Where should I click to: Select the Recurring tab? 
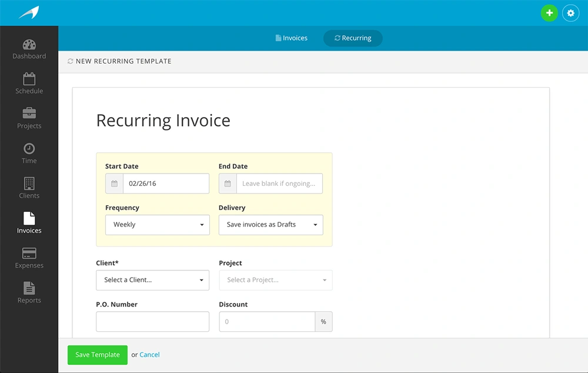[x=352, y=38]
